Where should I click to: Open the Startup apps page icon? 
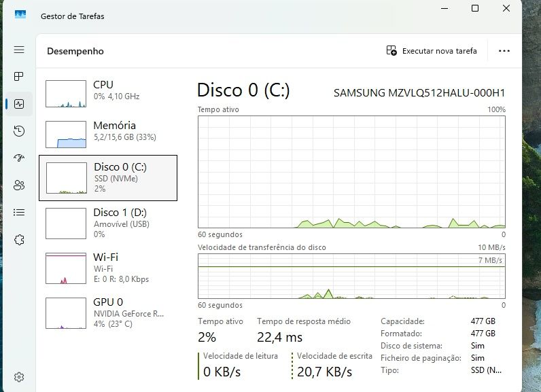pos(19,158)
